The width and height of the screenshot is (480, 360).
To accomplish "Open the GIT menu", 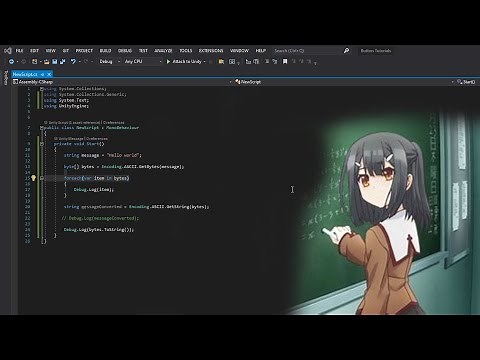I will [66, 51].
